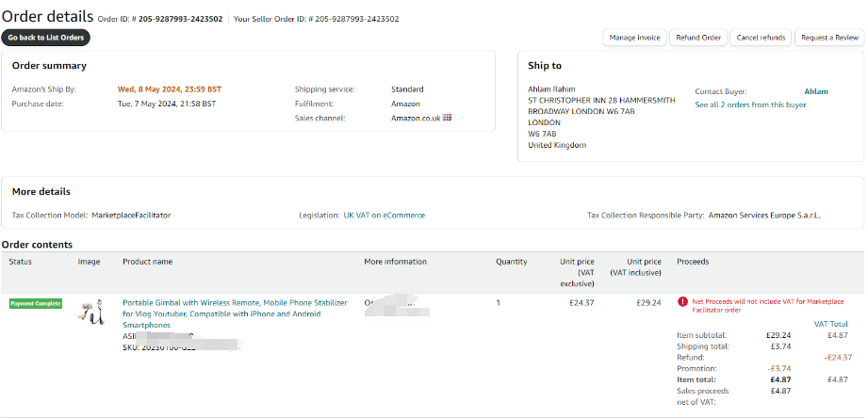Viewport: 868px width, 418px height.
Task: Follow the UK VAT on eCommerce link
Action: [x=384, y=216]
